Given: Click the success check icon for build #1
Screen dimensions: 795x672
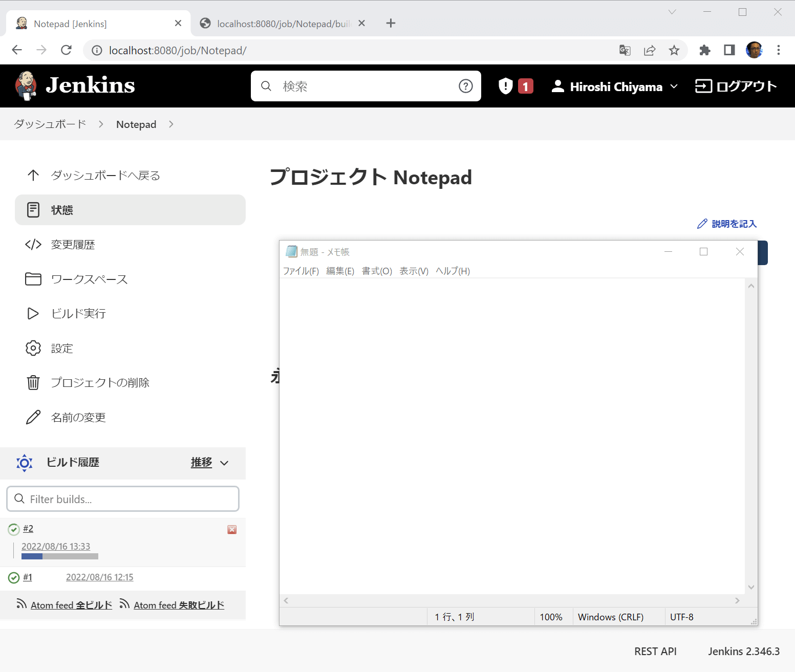Looking at the screenshot, I should pos(14,578).
